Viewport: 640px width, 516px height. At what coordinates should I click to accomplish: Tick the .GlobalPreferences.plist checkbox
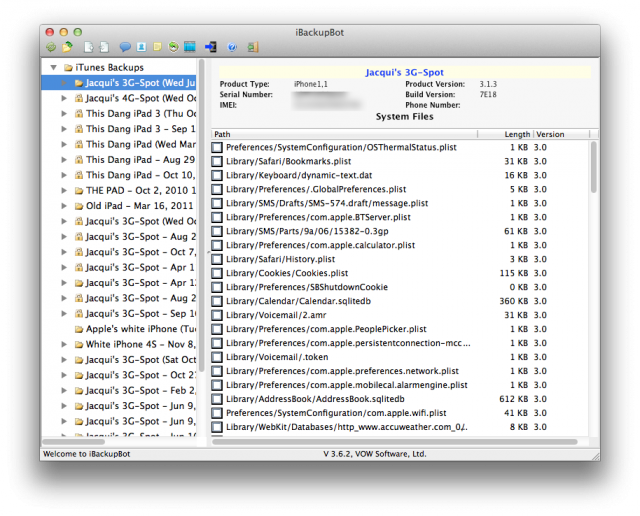point(217,189)
